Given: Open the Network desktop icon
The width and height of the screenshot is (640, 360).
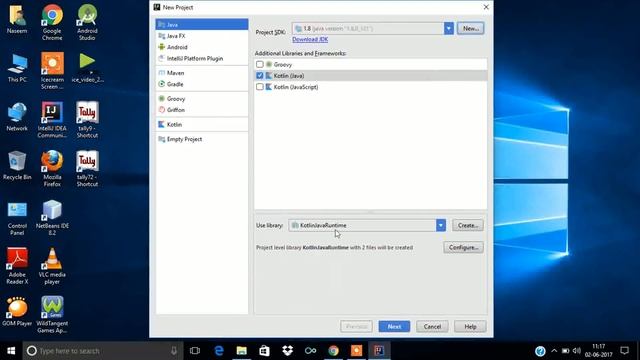Looking at the screenshot, I should point(17,116).
